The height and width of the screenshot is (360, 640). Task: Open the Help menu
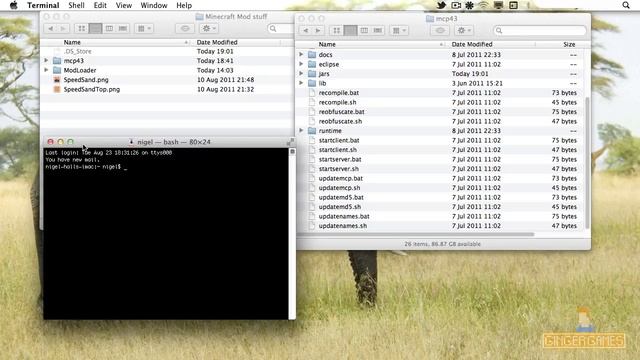click(x=184, y=5)
